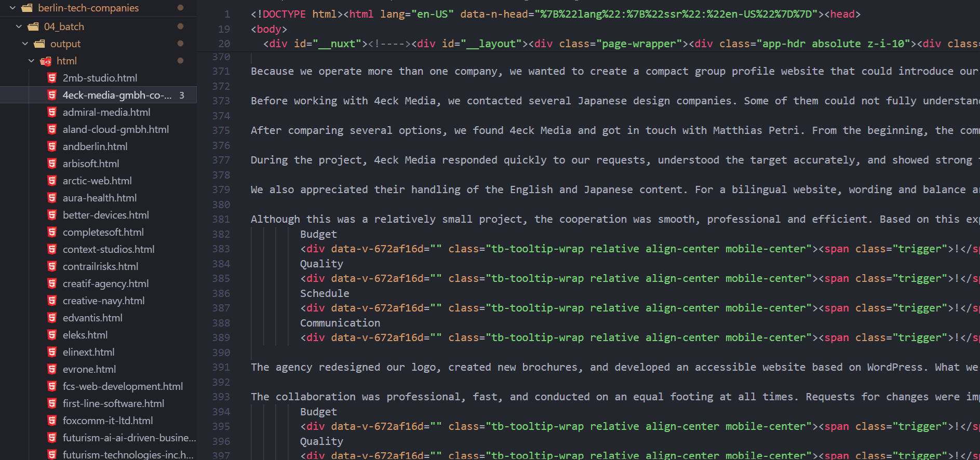Click HTML5 icon of elinext.html
Screen dimensions: 980x460
[x=52, y=352]
